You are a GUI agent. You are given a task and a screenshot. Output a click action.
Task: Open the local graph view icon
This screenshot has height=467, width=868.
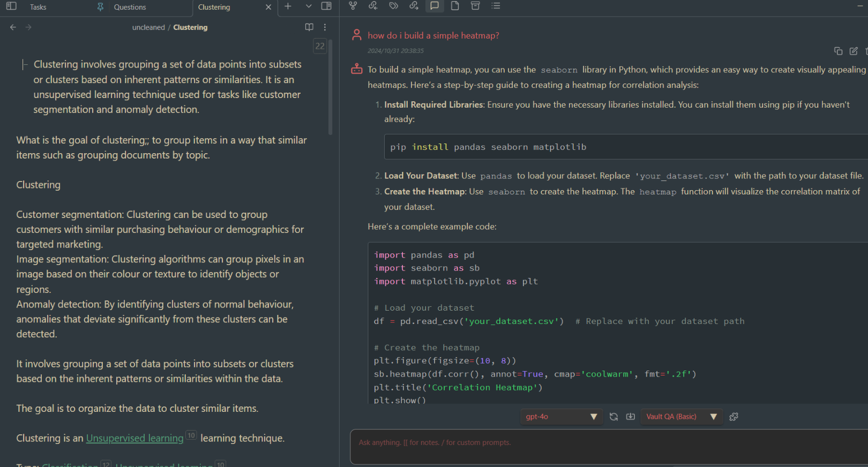pyautogui.click(x=353, y=6)
